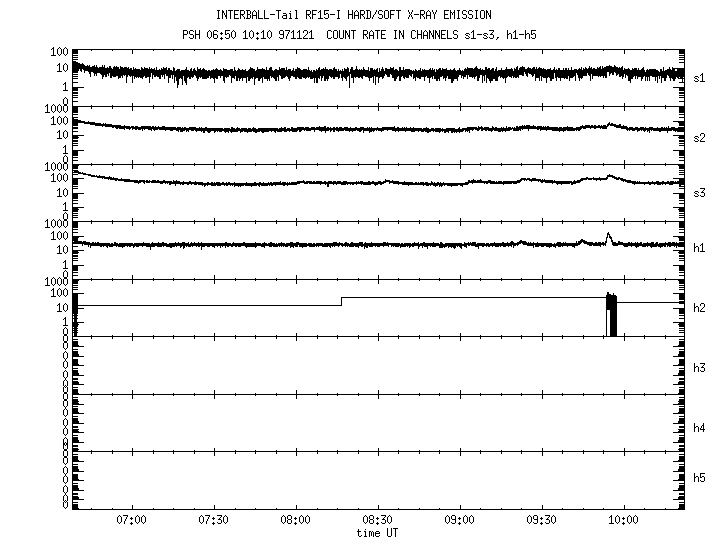Click the h3 channel label
720x550 pixels.
click(x=700, y=367)
